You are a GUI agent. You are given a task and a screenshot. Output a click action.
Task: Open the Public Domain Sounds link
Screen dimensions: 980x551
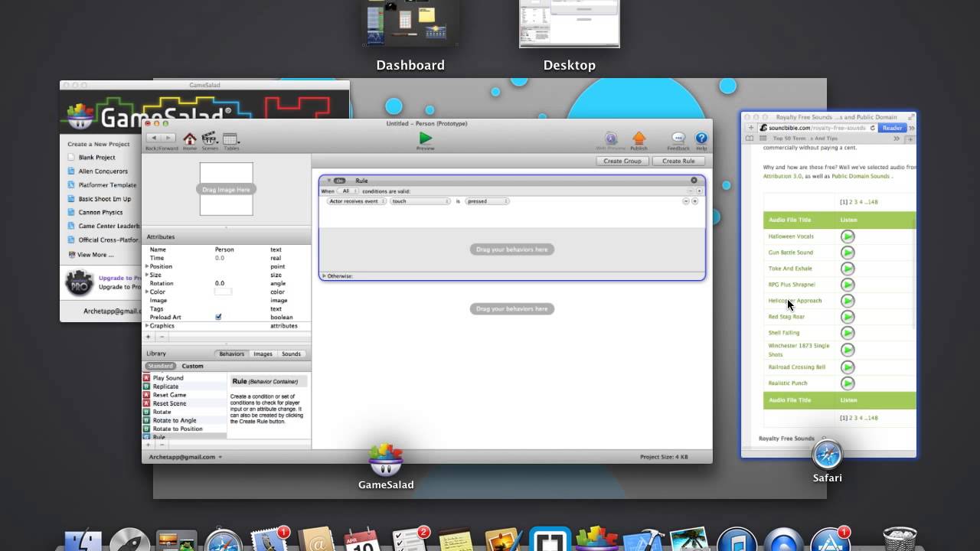point(861,176)
